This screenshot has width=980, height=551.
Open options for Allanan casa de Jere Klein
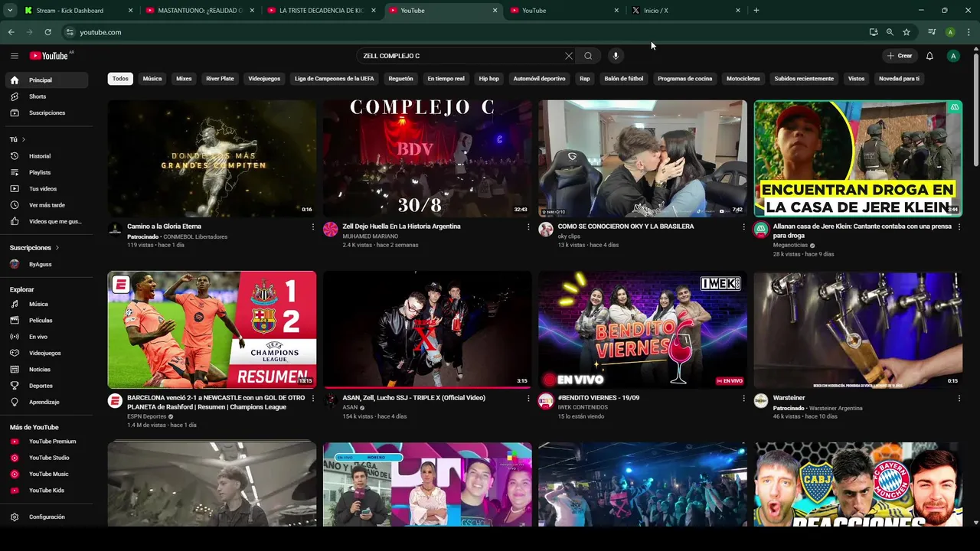959,227
